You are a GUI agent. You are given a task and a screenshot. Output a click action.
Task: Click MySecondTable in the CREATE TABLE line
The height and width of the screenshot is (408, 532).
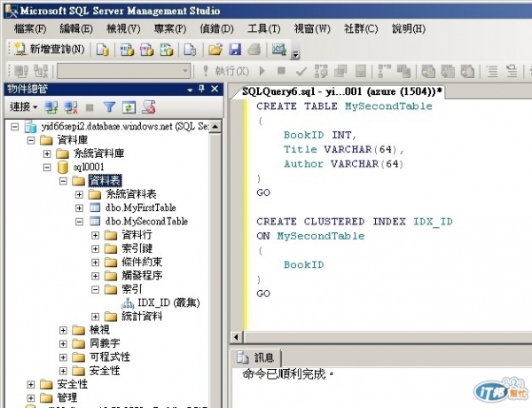click(x=388, y=106)
